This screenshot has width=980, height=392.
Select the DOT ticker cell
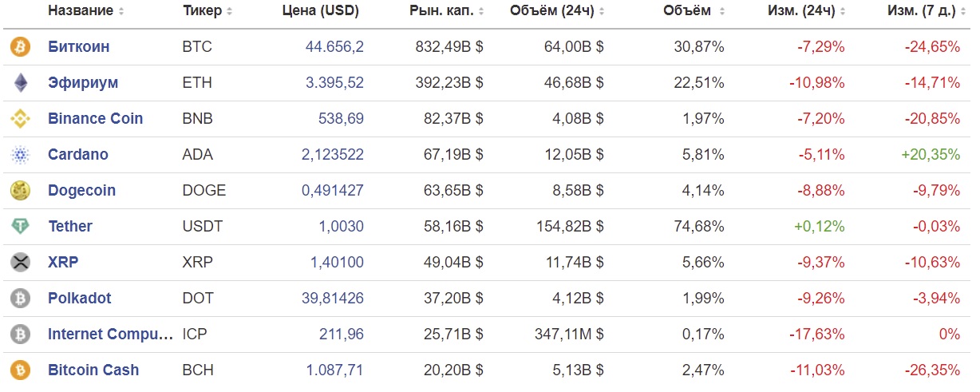click(x=197, y=299)
